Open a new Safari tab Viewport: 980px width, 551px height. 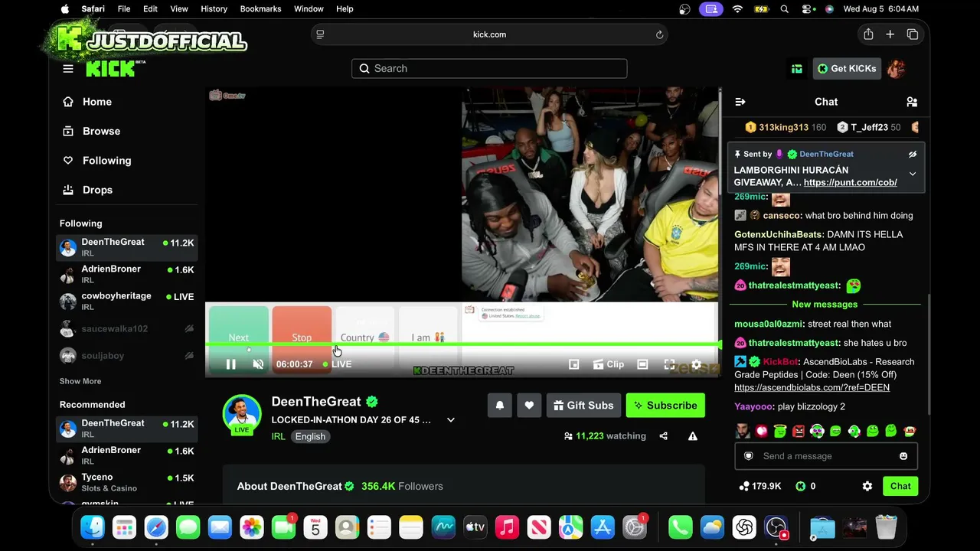coord(890,34)
